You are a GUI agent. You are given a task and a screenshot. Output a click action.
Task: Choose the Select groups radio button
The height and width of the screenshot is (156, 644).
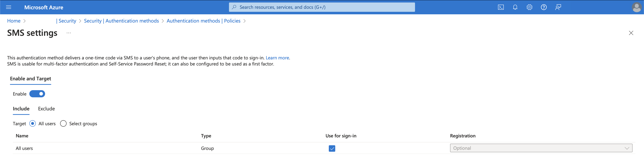point(63,123)
